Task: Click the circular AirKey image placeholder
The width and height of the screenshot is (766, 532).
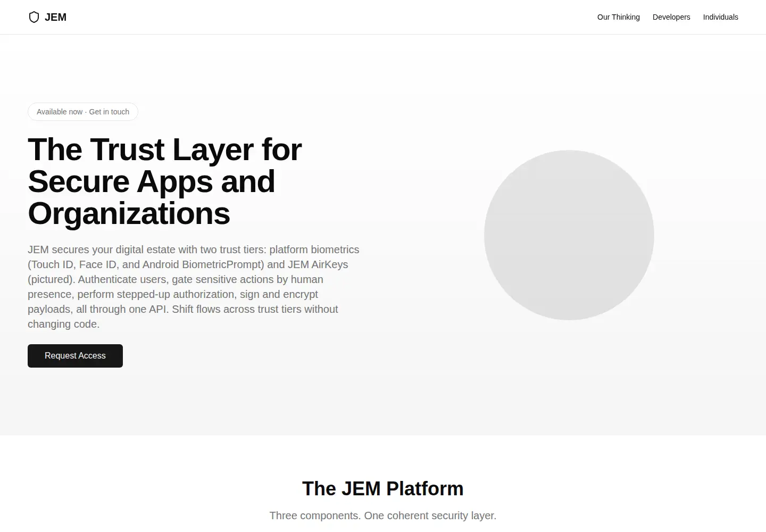Action: point(569,235)
